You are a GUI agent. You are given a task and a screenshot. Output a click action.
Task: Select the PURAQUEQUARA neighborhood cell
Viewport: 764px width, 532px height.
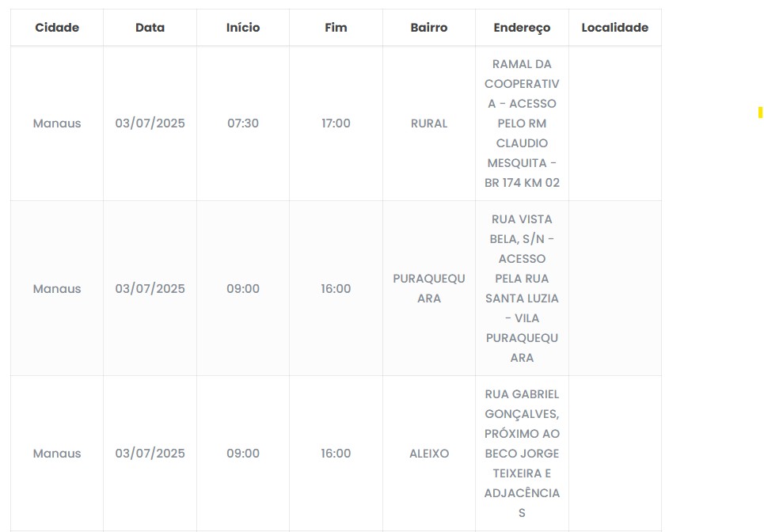coord(429,288)
